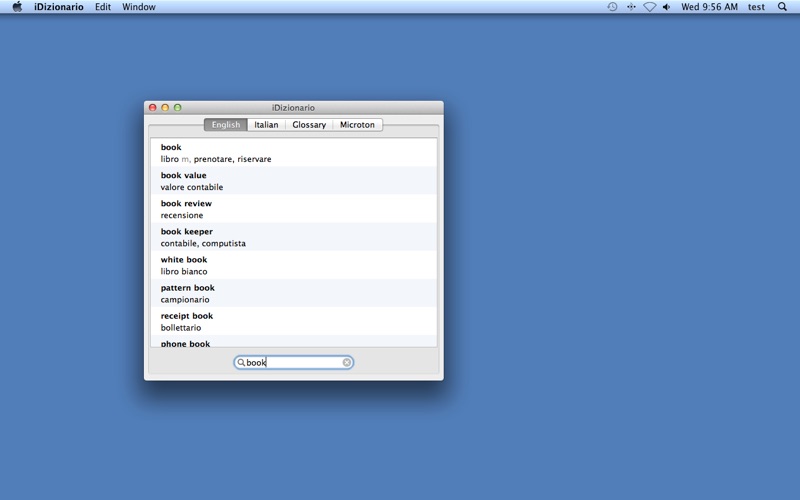Zoom the iDizionario window with green button
Viewport: 800px width, 500px height.
point(178,107)
